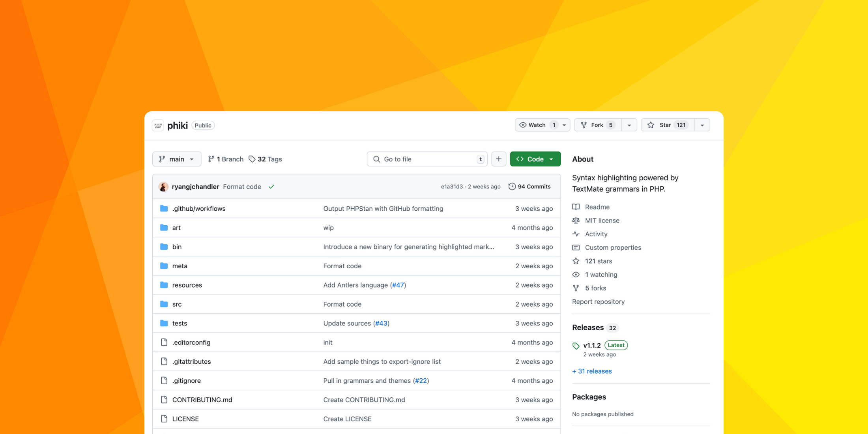This screenshot has height=434, width=868.
Task: Open the CONTRIBUTING.md file
Action: (202, 400)
